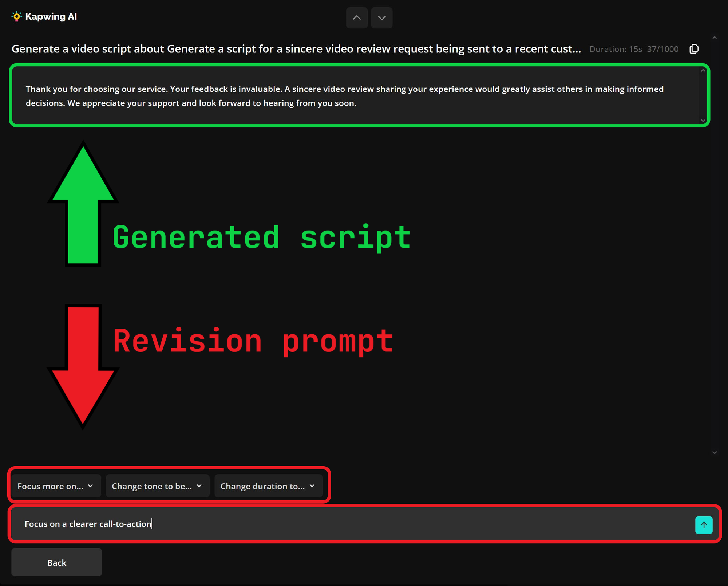728x586 pixels.
Task: Click the collapse chevron at the panel's top right
Action: (714, 38)
